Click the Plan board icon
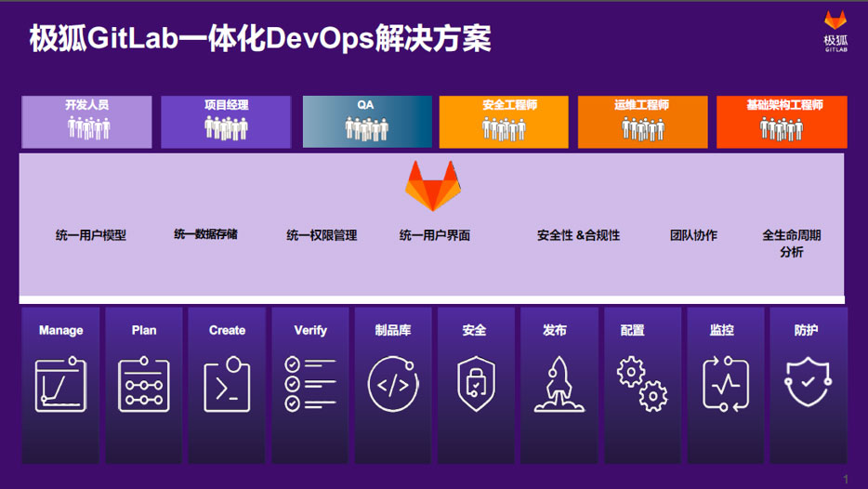The height and width of the screenshot is (489, 868). pos(144,384)
